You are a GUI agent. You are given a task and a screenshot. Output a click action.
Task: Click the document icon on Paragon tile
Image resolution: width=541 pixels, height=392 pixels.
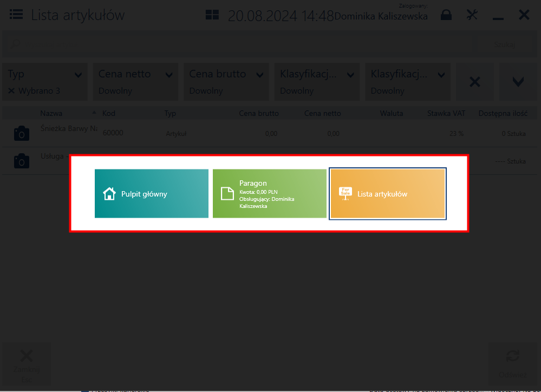point(227,194)
